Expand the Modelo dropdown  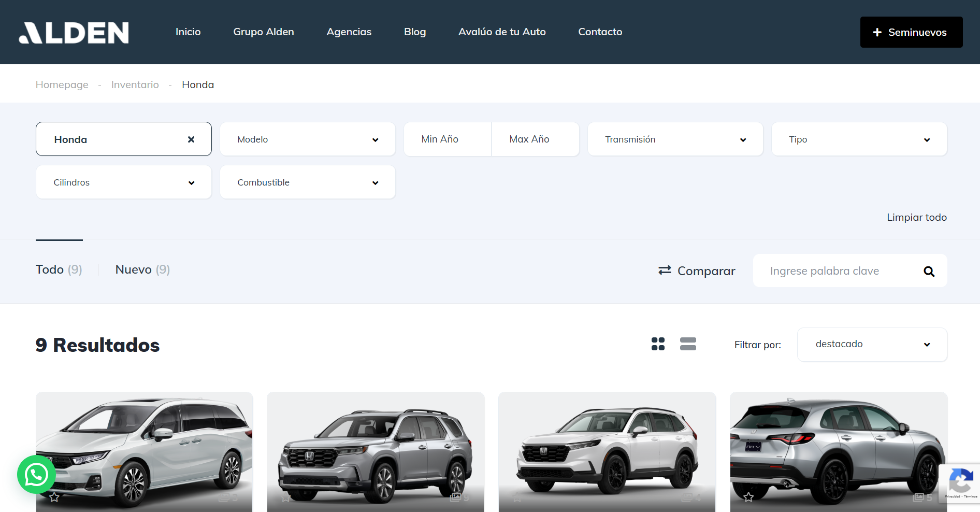coord(308,139)
